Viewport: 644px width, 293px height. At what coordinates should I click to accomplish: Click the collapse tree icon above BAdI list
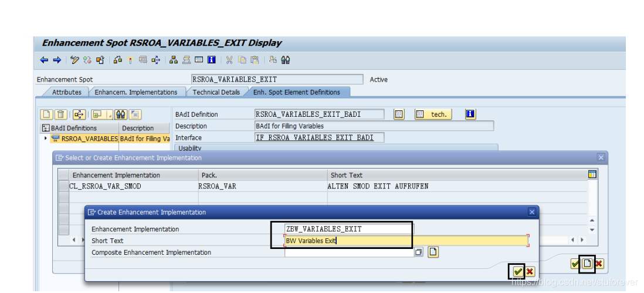(x=135, y=114)
